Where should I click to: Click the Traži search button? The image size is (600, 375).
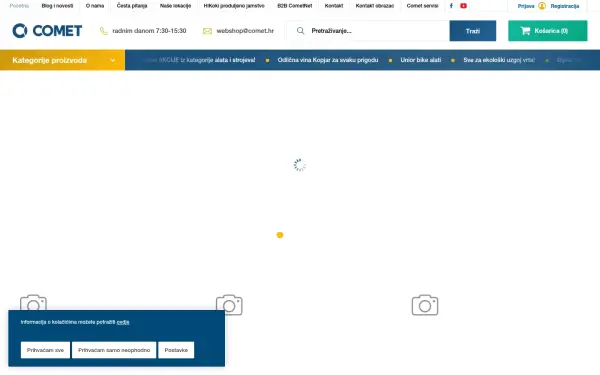click(x=473, y=31)
